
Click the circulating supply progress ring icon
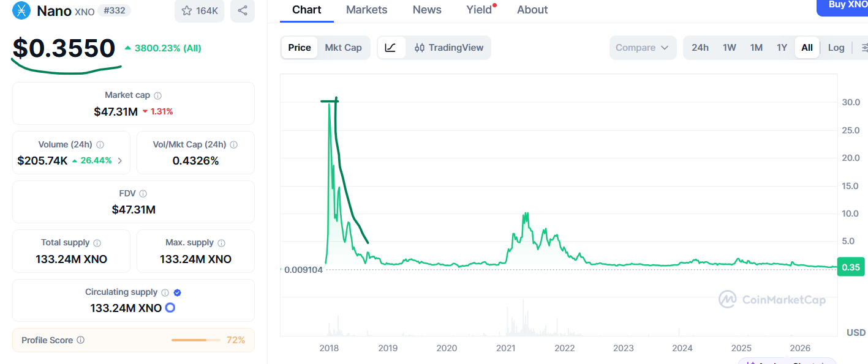pos(170,308)
